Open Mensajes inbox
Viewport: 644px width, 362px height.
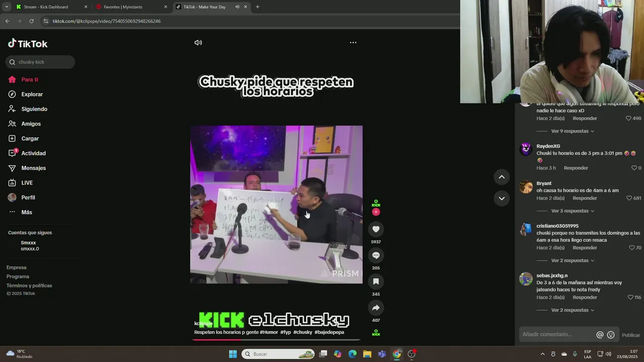(27, 168)
